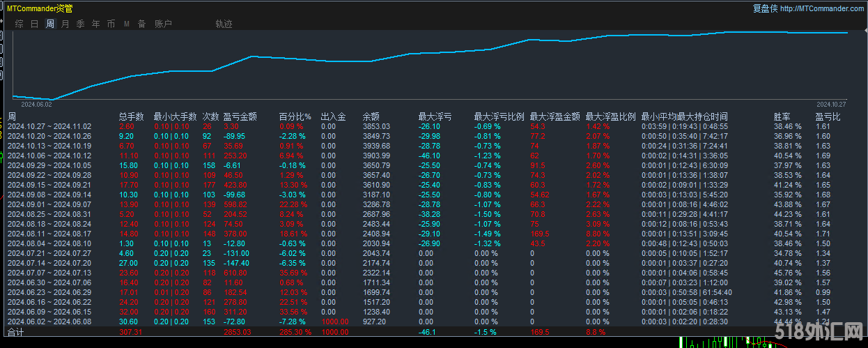Click the 盈亏金额 column header

tap(240, 116)
